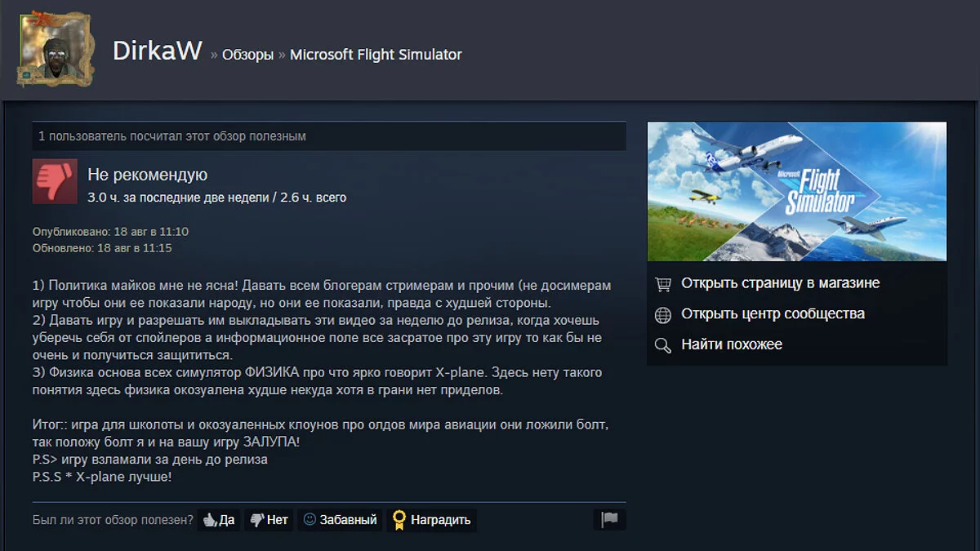Click the magnifier find-similar icon
This screenshot has width=980, height=551.
pyautogui.click(x=663, y=345)
